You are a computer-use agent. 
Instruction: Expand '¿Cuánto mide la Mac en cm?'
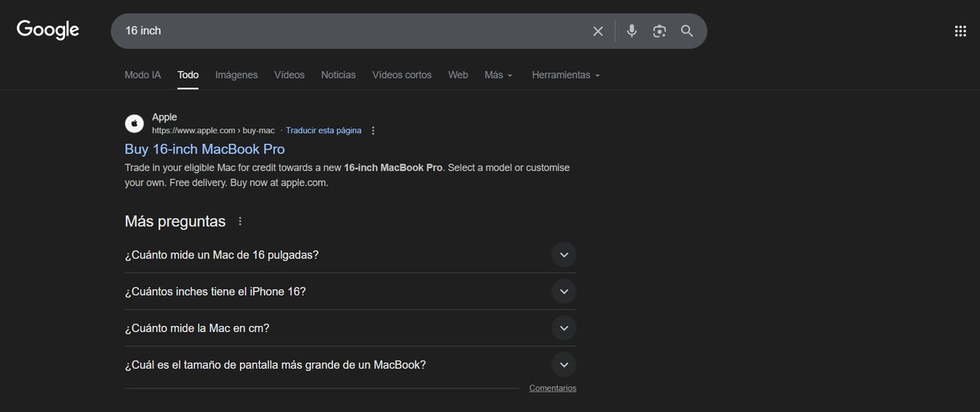350,328
